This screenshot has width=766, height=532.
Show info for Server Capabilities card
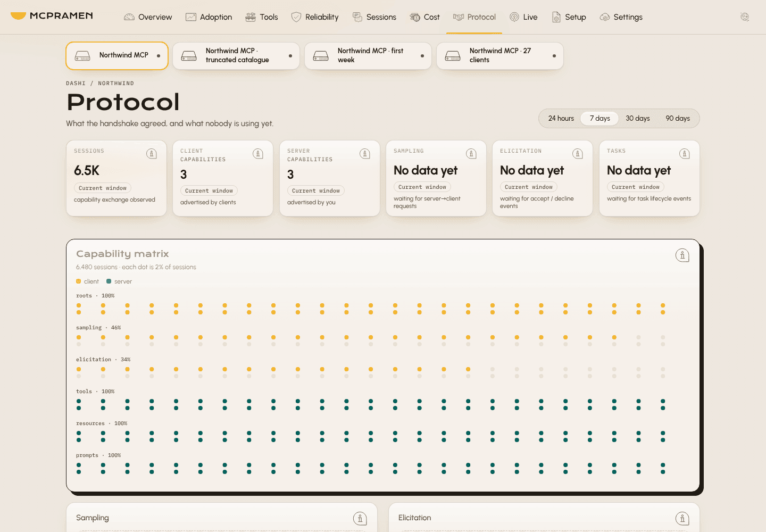[x=365, y=154]
